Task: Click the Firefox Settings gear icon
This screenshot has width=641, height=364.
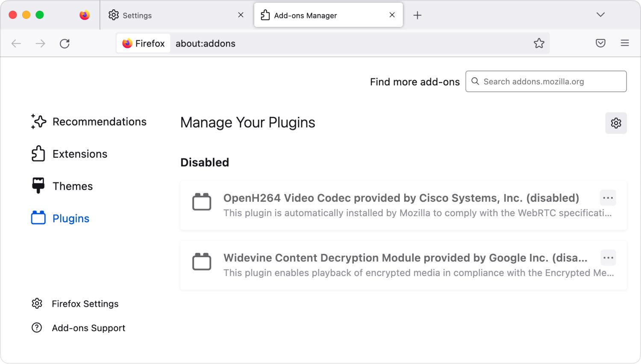Action: [x=37, y=303]
